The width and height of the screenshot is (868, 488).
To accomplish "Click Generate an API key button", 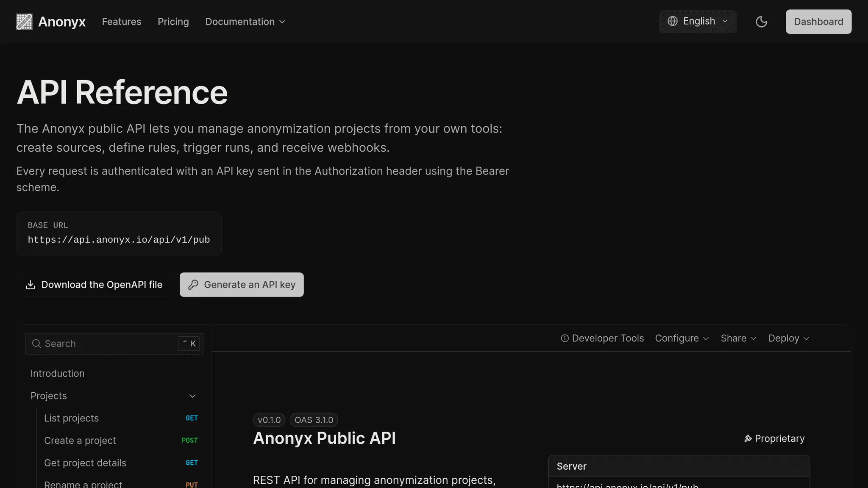I will (242, 285).
